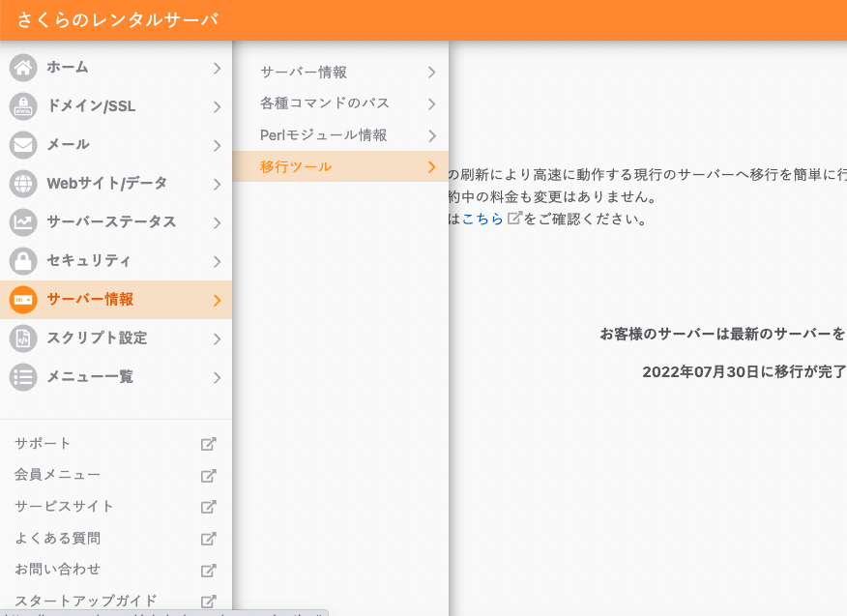The width and height of the screenshot is (847, 616).
Task: Click external link icon beside スタートアップガイド
Action: (x=209, y=601)
